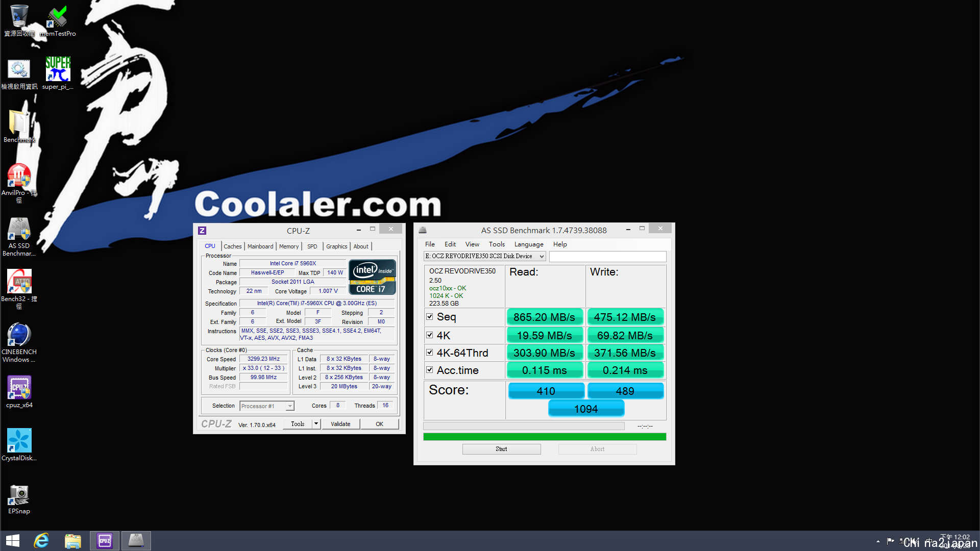The width and height of the screenshot is (980, 551).
Task: Switch to the Caches tab
Action: pyautogui.click(x=233, y=246)
